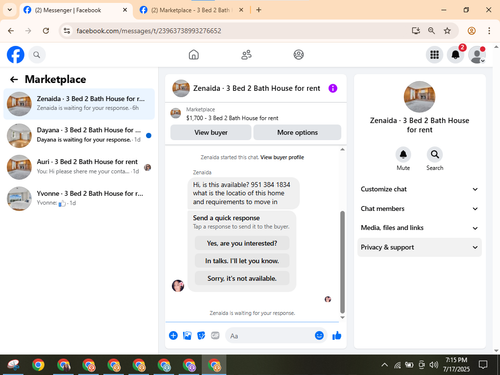Viewport: 500px width, 375px height.
Task: Open the Chrome profile avatar
Action: click(x=471, y=31)
